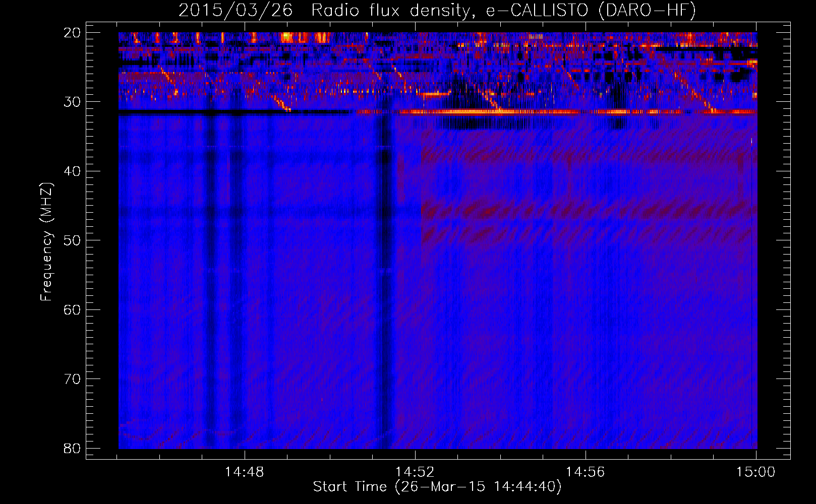Click the 60 MHz frequency tick label

click(73, 310)
